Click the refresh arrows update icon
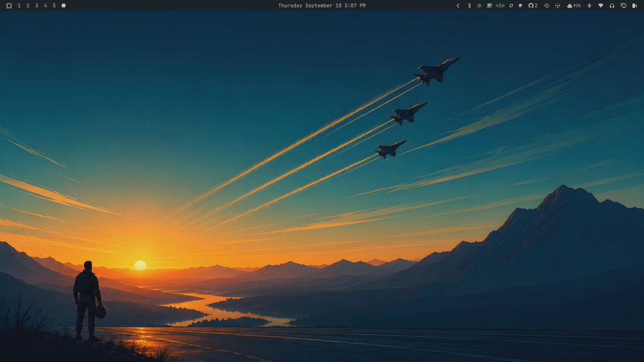This screenshot has width=644, height=362. click(511, 5)
